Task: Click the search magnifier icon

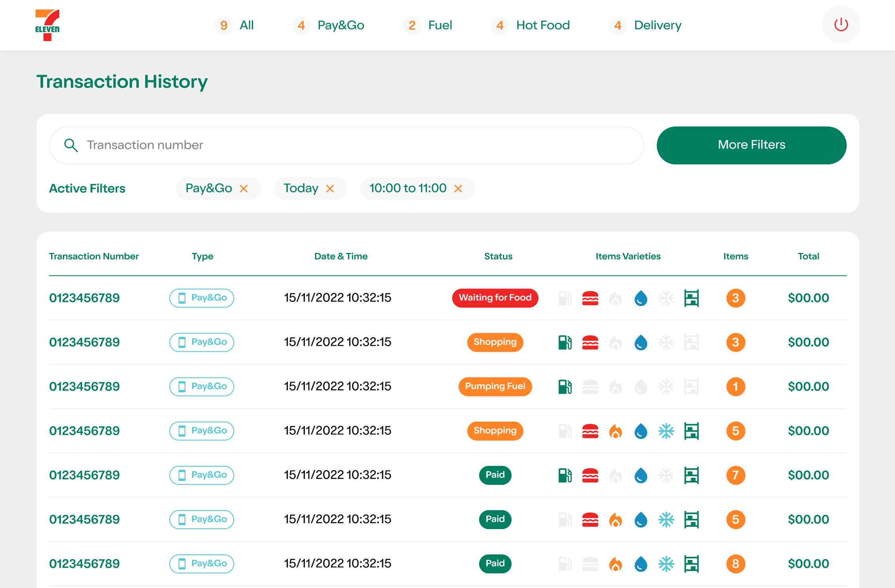Action: (x=71, y=145)
